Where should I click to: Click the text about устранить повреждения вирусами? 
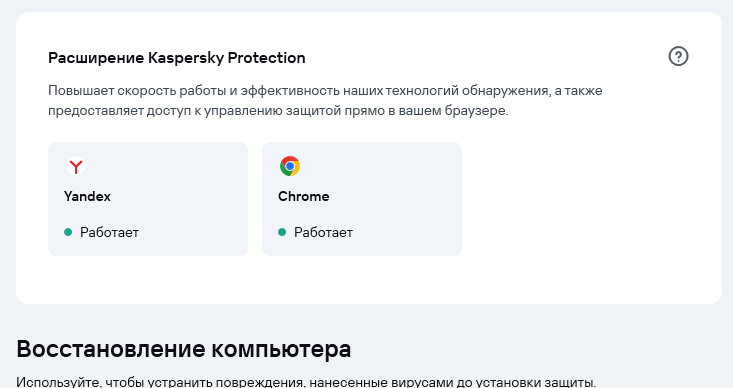point(306,382)
